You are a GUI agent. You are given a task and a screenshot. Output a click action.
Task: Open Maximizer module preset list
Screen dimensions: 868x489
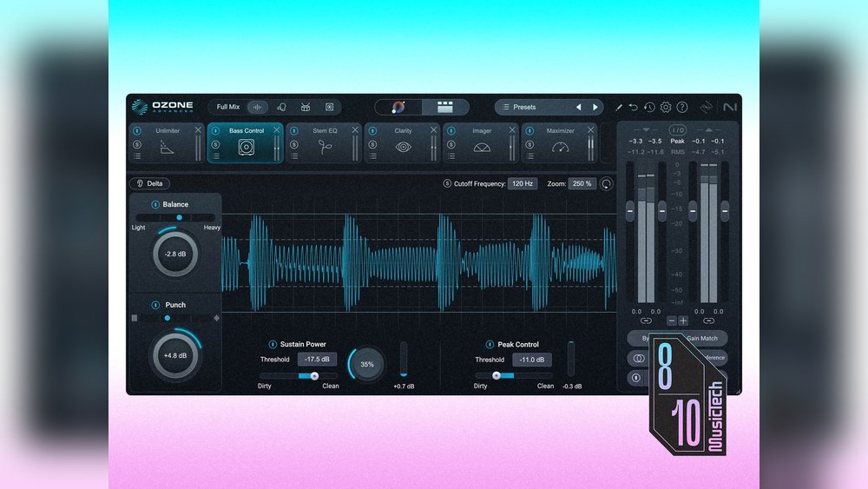coord(530,156)
